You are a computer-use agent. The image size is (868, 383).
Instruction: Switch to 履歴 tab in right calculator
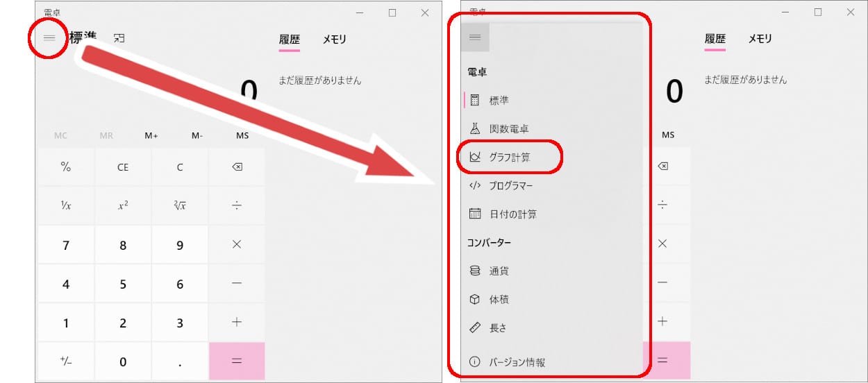pos(715,40)
